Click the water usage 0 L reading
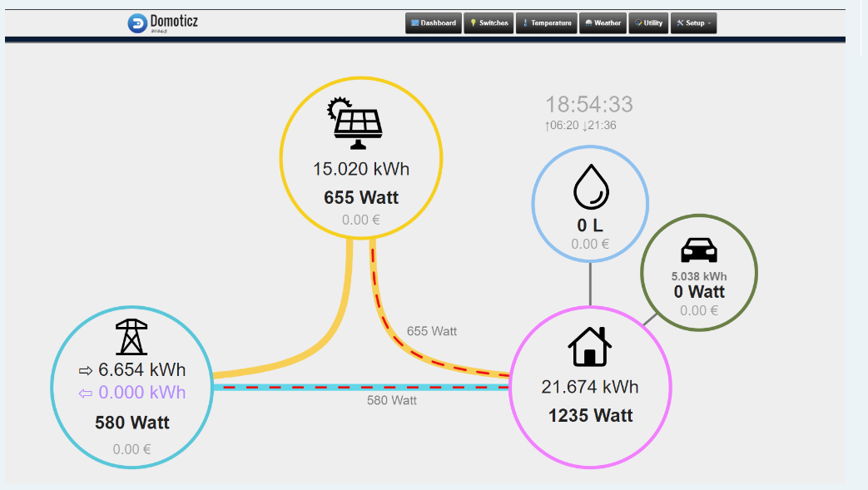 (590, 225)
